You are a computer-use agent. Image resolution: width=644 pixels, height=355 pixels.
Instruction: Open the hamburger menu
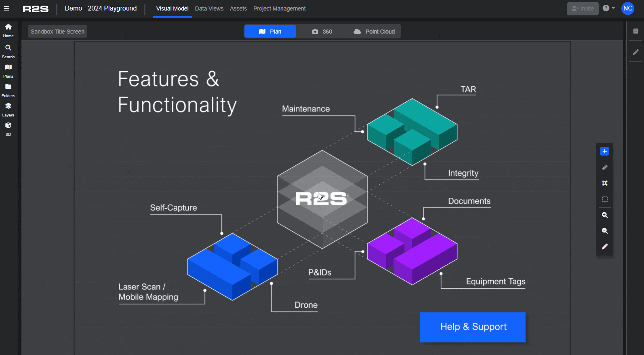[6, 8]
